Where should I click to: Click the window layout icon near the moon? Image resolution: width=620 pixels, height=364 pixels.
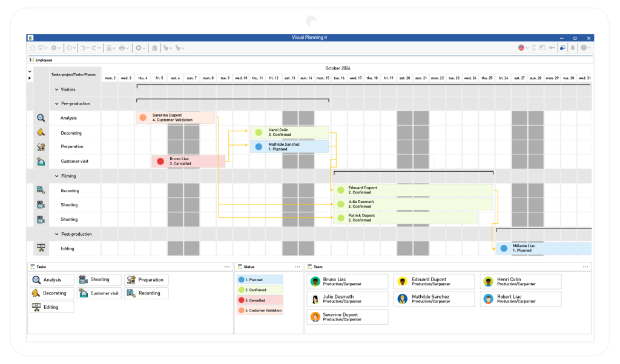542,48
